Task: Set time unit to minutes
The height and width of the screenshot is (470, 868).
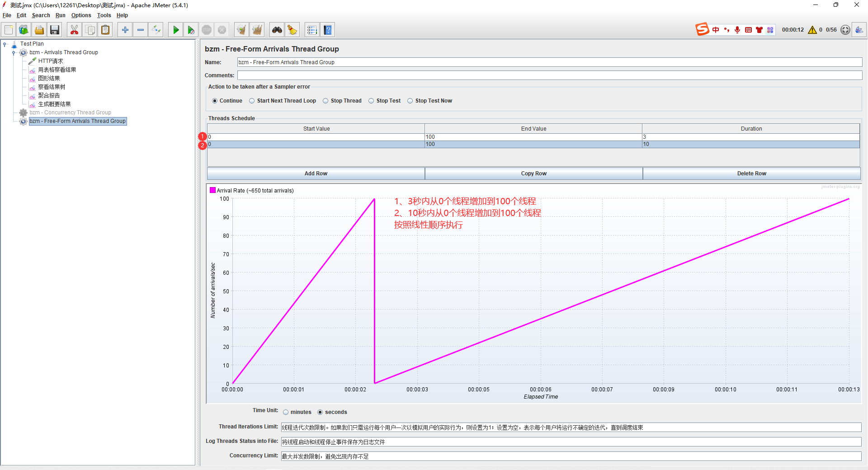Action: click(286, 412)
